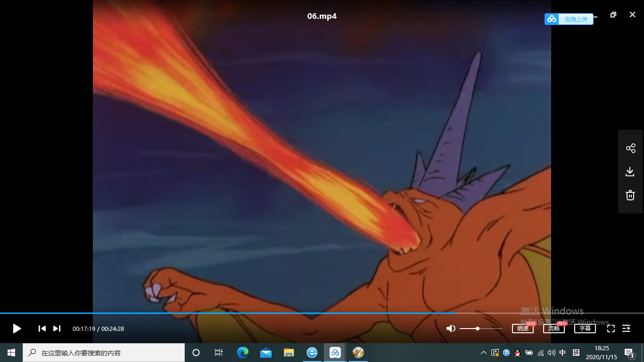
Task: Restore down the player window
Action: 613,15
